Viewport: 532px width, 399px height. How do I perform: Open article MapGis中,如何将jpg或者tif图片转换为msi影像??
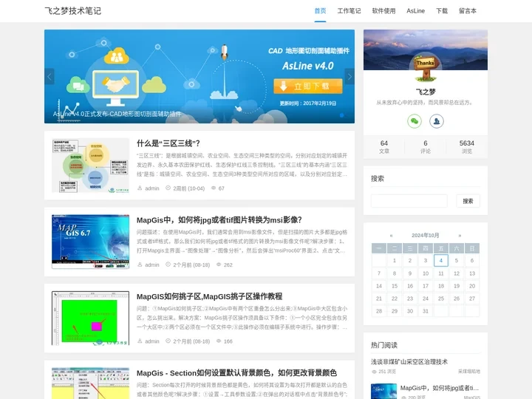tap(219, 220)
